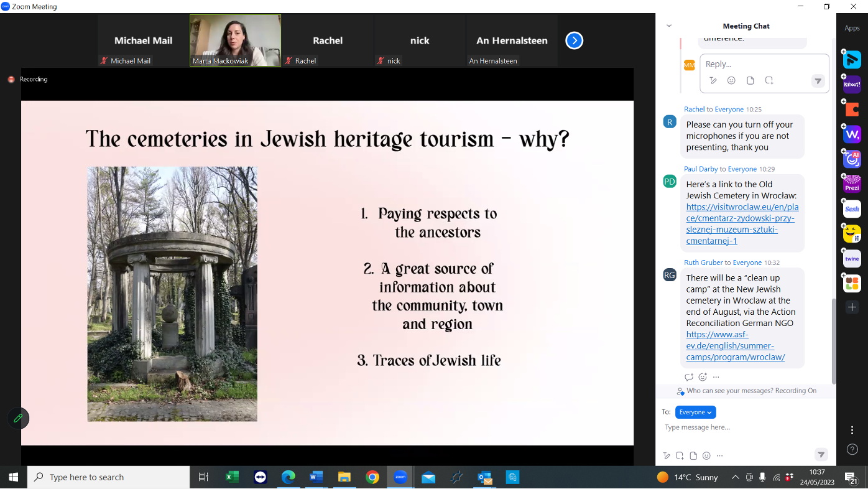Advance to next participants with the blue arrow
Screen dimensions: 868x489
(x=574, y=40)
